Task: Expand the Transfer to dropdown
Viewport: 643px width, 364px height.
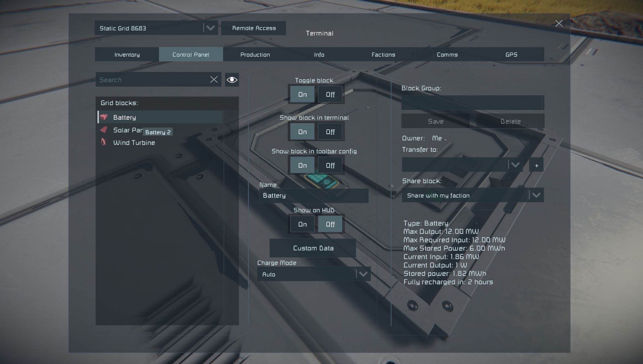Action: (462, 165)
